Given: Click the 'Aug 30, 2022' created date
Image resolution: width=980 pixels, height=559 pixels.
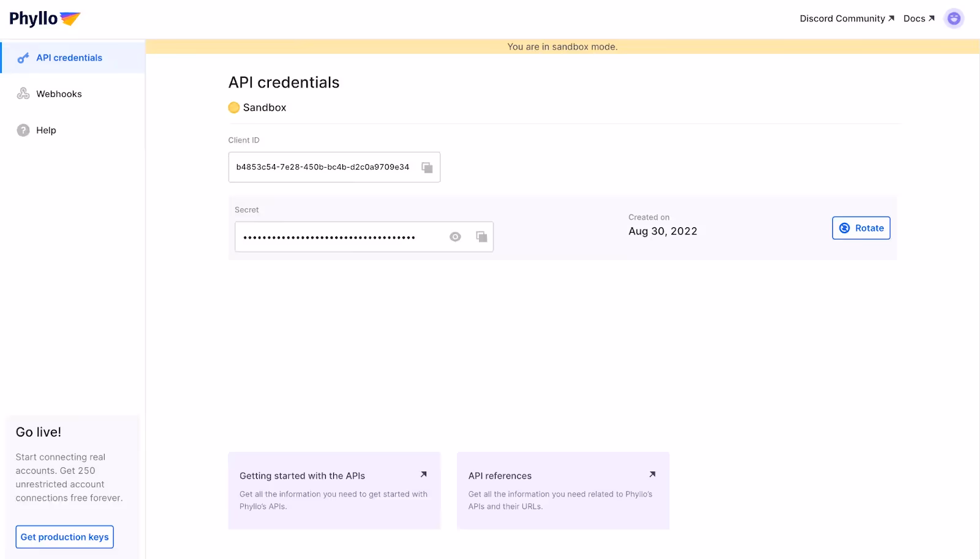Looking at the screenshot, I should point(663,231).
